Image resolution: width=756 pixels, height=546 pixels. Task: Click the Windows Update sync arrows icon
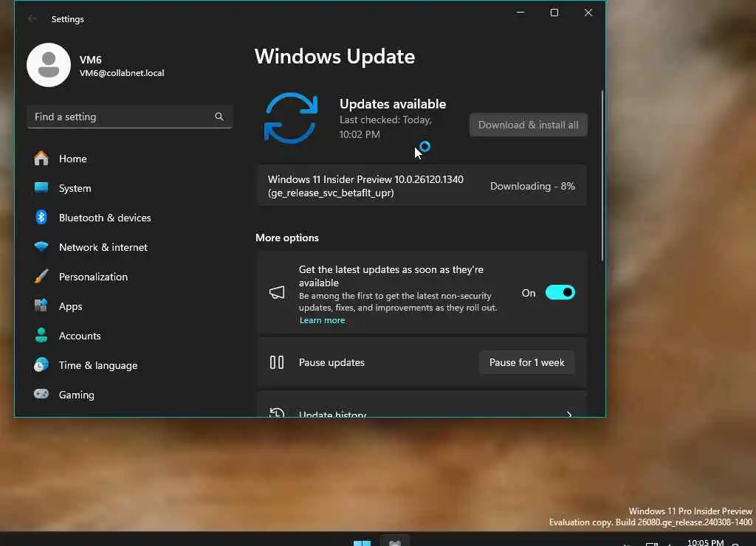click(x=291, y=118)
